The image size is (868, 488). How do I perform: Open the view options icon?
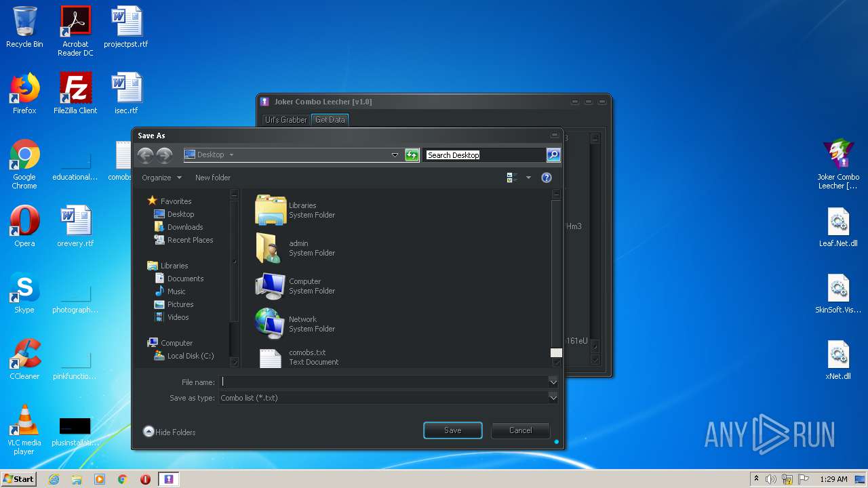coord(512,178)
